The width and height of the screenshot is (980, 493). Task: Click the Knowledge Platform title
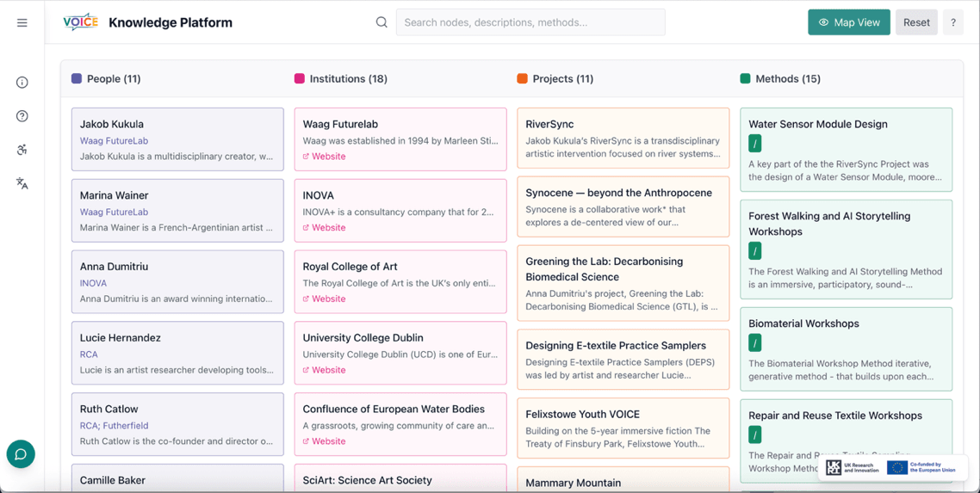(170, 22)
